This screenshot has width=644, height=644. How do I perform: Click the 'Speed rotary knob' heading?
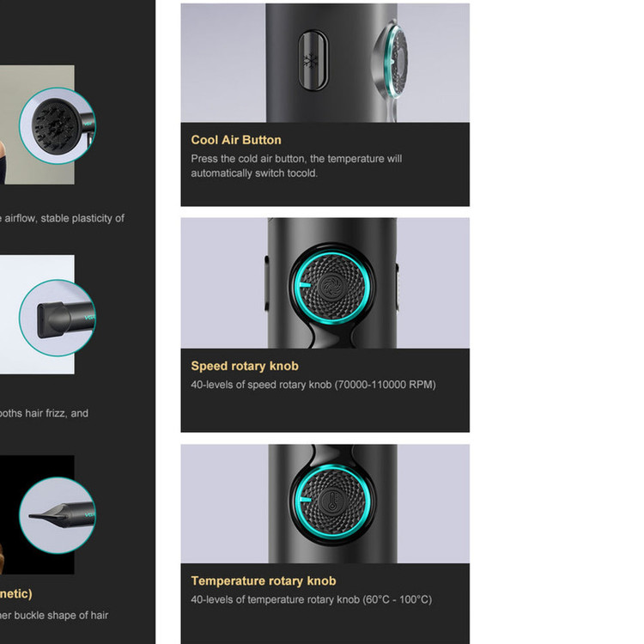(245, 366)
